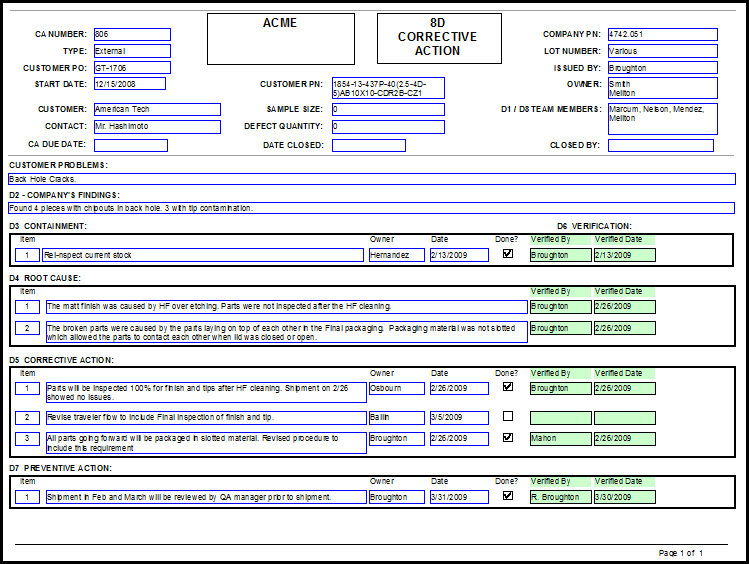The width and height of the screenshot is (749, 564).
Task: Click the empty CA Due Date field
Action: [131, 145]
